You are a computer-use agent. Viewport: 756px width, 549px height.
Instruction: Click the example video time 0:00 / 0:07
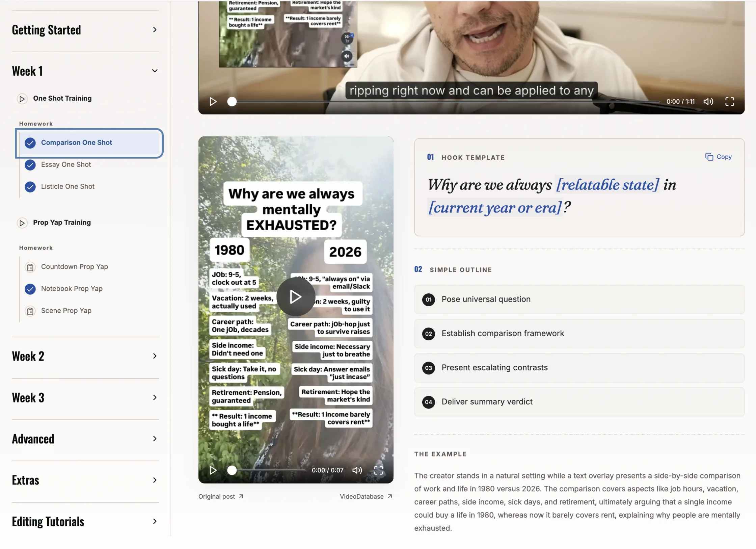click(327, 471)
